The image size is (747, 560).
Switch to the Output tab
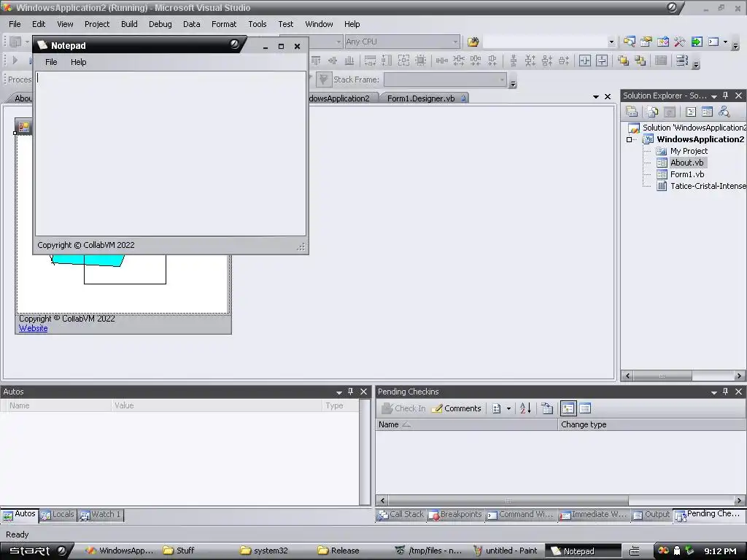click(651, 514)
